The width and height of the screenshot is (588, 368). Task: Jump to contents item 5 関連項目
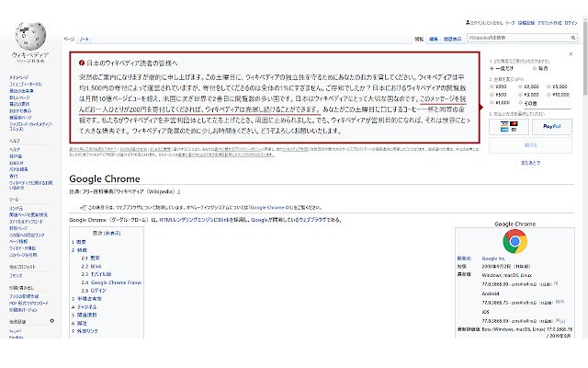tap(84, 315)
